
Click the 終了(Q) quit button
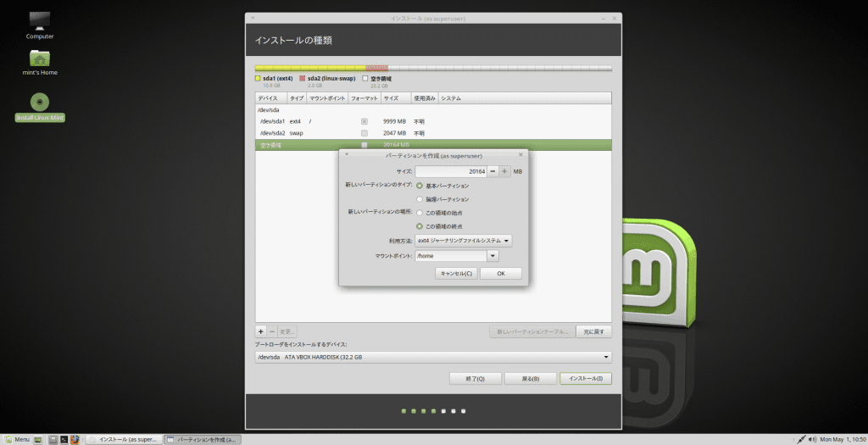click(475, 379)
